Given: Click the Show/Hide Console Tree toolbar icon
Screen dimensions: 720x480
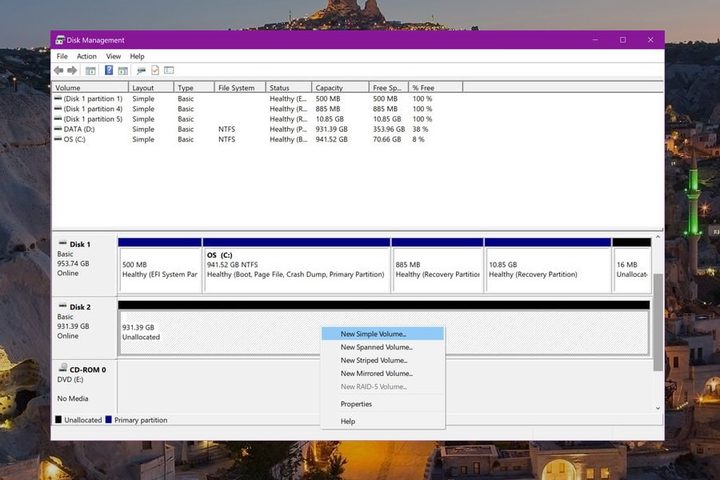Looking at the screenshot, I should [x=91, y=71].
